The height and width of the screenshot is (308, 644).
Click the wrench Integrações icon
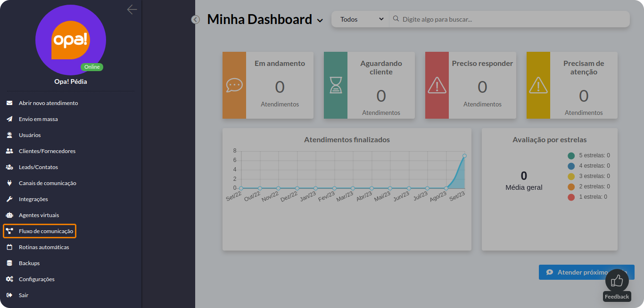coord(9,199)
